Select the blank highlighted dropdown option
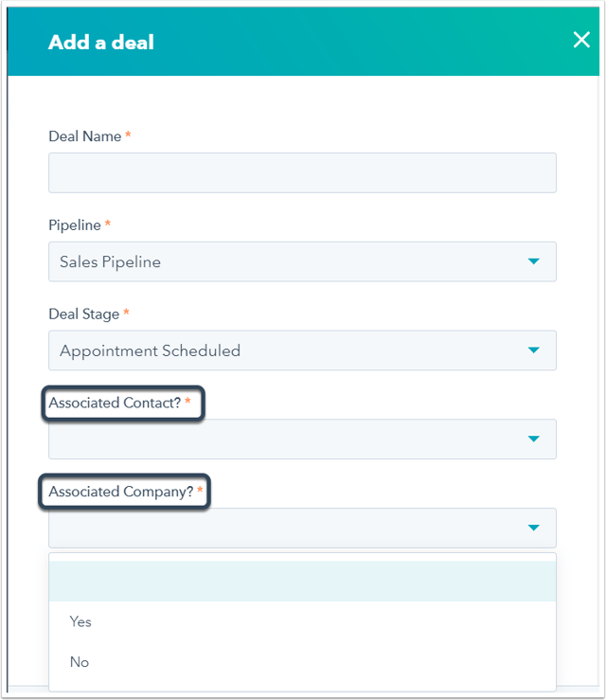This screenshot has height=700, width=606. click(x=302, y=582)
